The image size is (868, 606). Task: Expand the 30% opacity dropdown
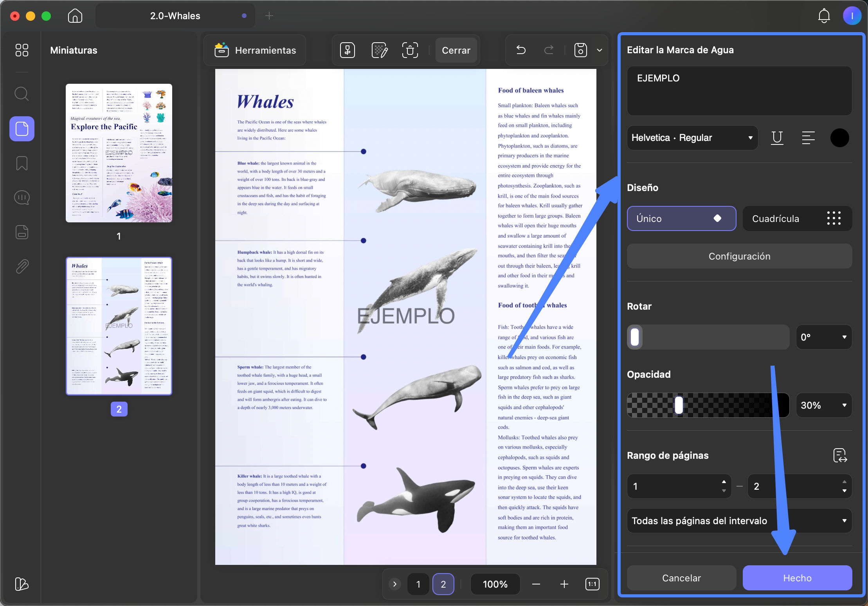(824, 405)
